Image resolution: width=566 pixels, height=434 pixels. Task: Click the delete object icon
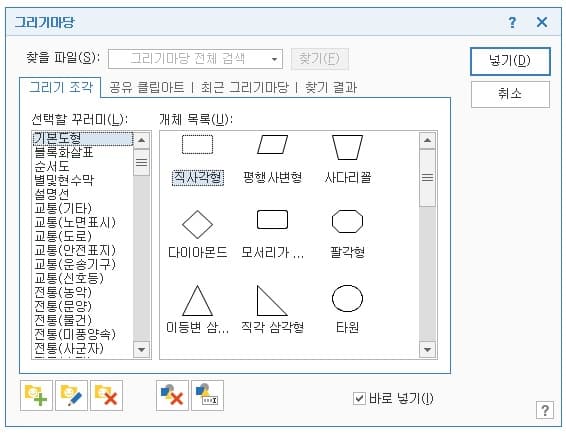(173, 395)
